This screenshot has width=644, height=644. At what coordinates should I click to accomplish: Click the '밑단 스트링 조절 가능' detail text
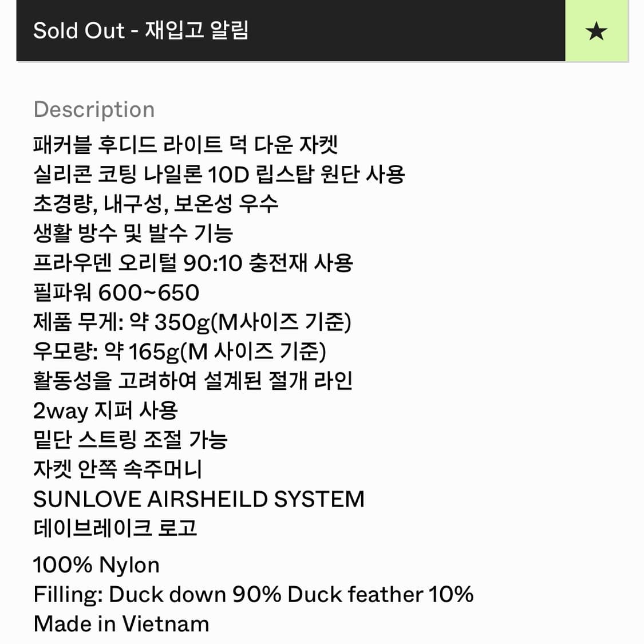(133, 440)
